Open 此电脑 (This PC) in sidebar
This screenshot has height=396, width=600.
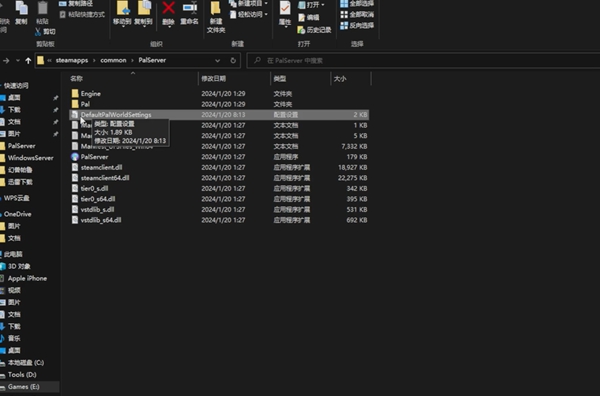pyautogui.click(x=13, y=254)
